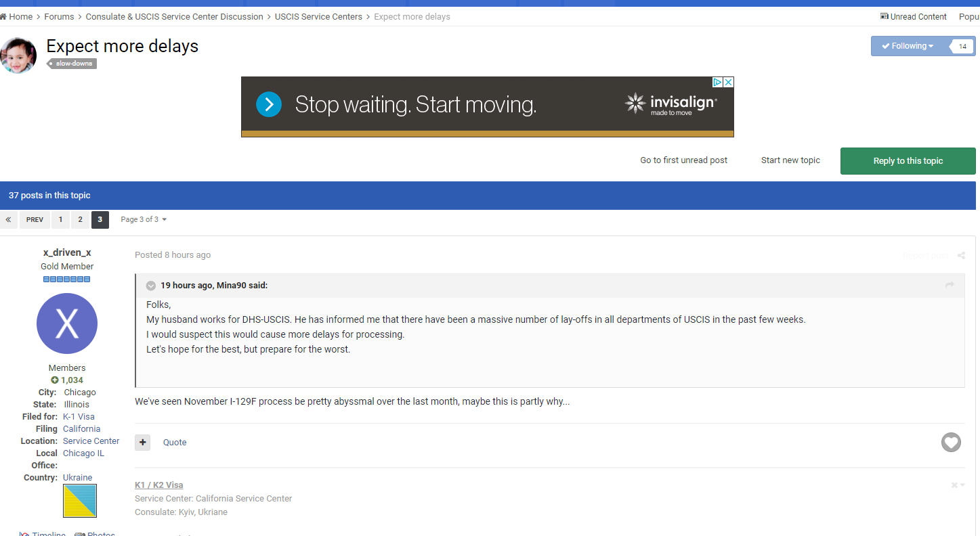Screen dimensions: 980x536
Task: Close the Invisalign ad with the X icon
Action: 728,83
